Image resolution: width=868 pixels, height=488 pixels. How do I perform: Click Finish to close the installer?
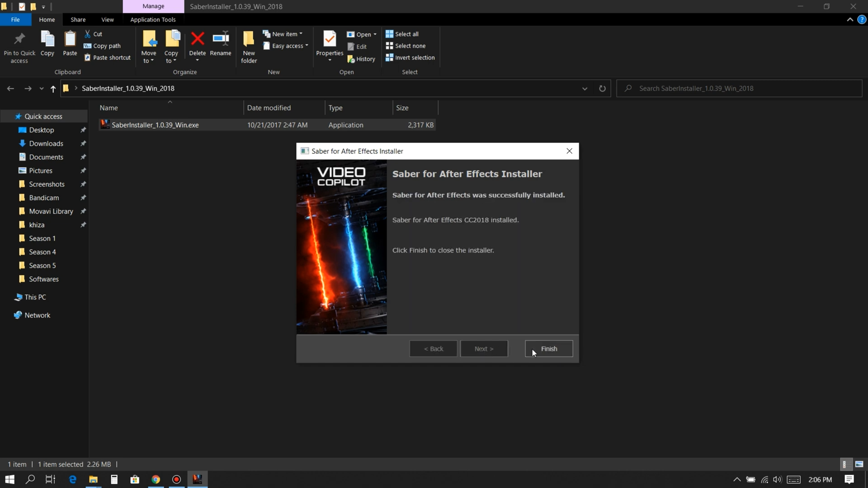pyautogui.click(x=549, y=349)
